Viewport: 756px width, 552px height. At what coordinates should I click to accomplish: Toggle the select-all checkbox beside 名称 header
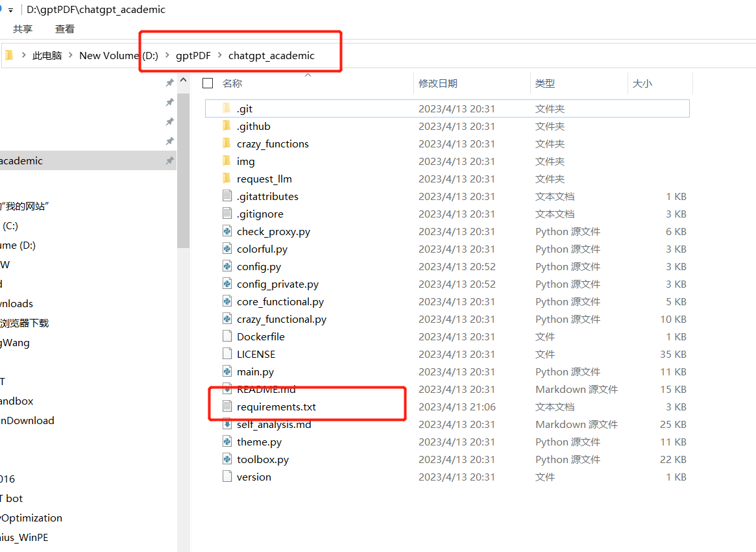[208, 83]
